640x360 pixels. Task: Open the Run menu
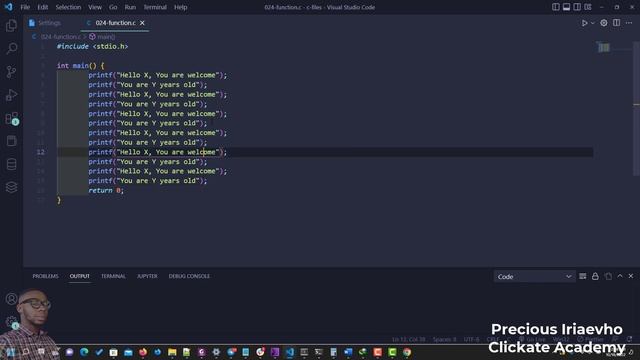130,7
